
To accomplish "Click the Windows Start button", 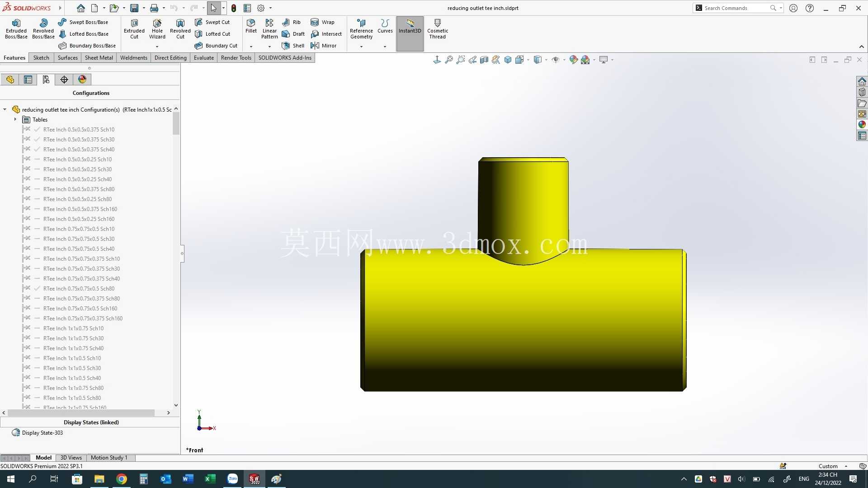I will [x=11, y=479].
